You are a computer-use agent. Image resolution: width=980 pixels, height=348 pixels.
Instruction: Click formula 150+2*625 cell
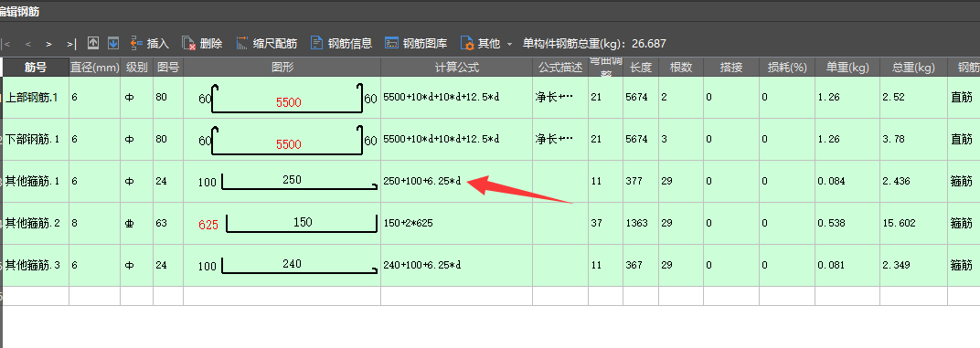[x=457, y=223]
